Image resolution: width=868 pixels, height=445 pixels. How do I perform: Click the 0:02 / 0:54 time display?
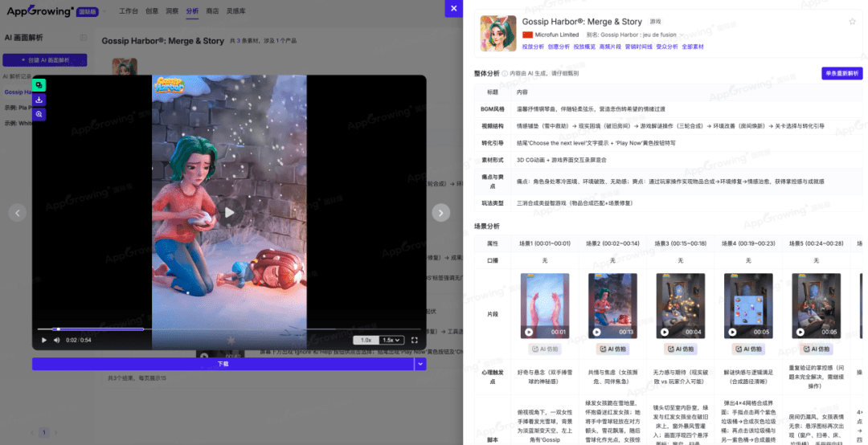point(79,340)
